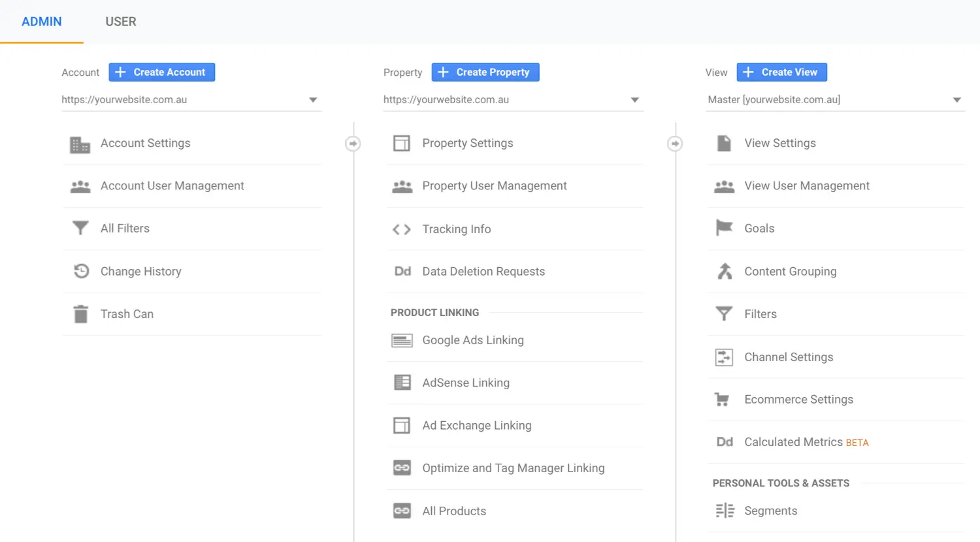
Task: Click the Goals flag icon
Action: (724, 228)
